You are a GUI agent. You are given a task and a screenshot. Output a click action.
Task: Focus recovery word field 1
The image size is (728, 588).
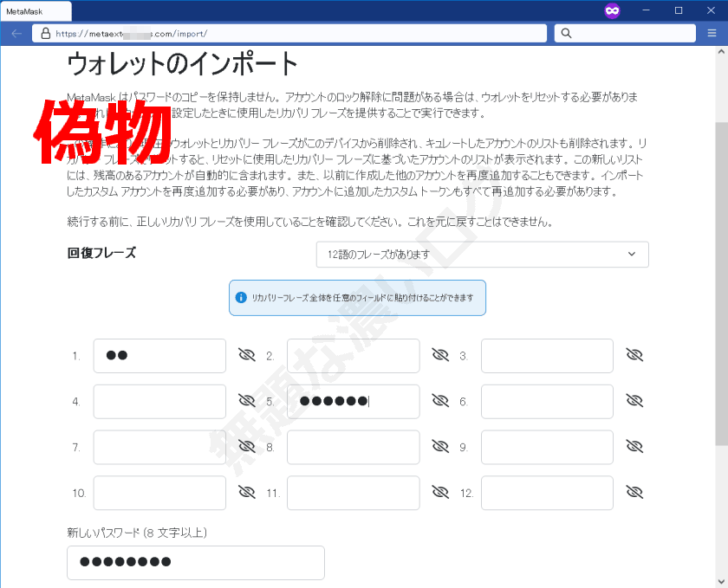click(159, 356)
